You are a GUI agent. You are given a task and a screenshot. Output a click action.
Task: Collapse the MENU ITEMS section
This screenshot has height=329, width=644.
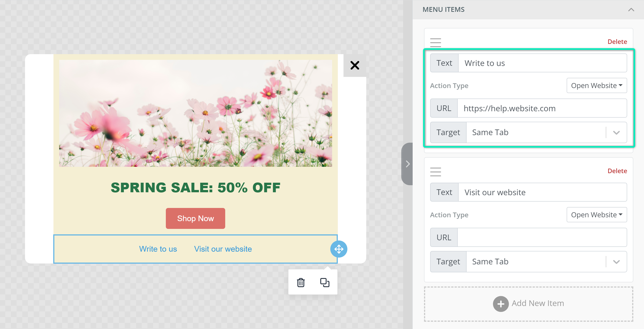point(631,10)
